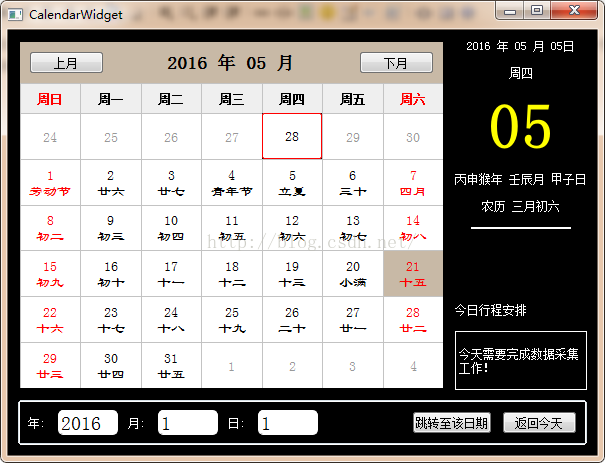This screenshot has height=463, width=605.
Task: Select May 26 二十 cell
Action: tap(292, 320)
